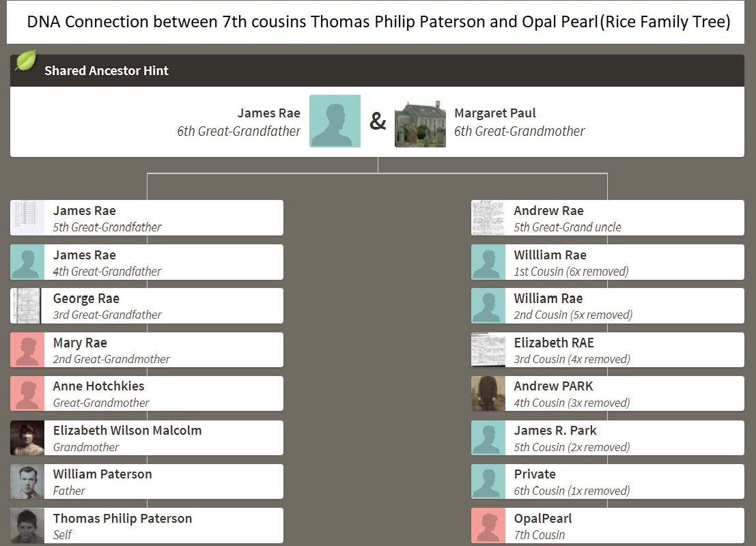Click Private 6th Cousin teal avatar
The height and width of the screenshot is (546, 756).
click(x=488, y=481)
